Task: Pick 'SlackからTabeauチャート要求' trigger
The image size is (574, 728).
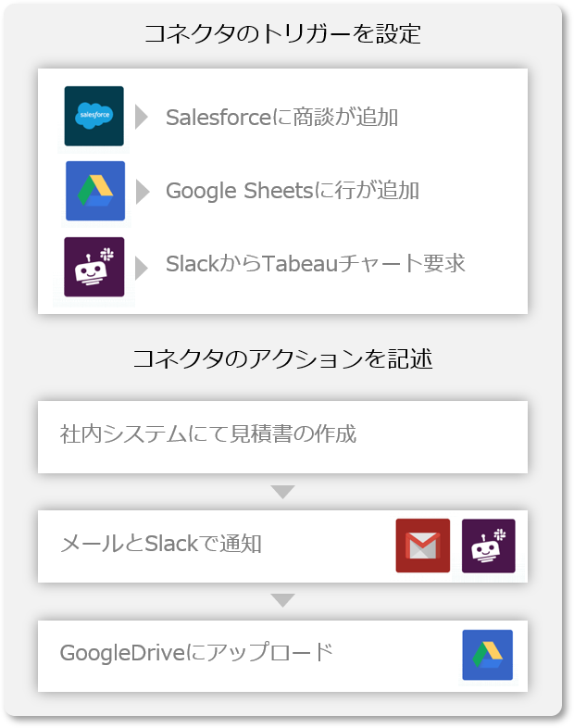Action: [315, 264]
